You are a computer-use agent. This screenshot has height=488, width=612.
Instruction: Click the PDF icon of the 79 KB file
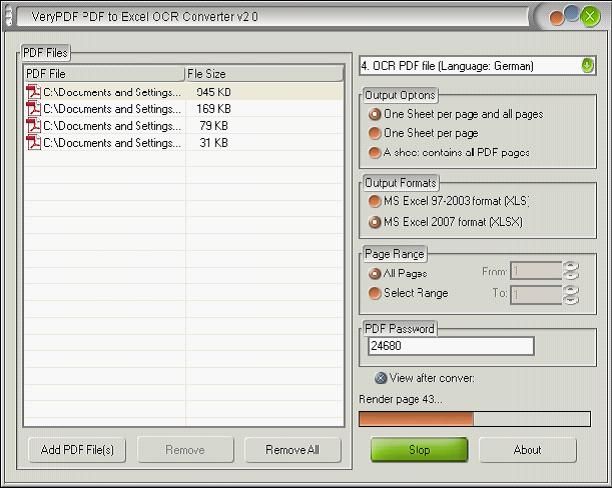34,126
